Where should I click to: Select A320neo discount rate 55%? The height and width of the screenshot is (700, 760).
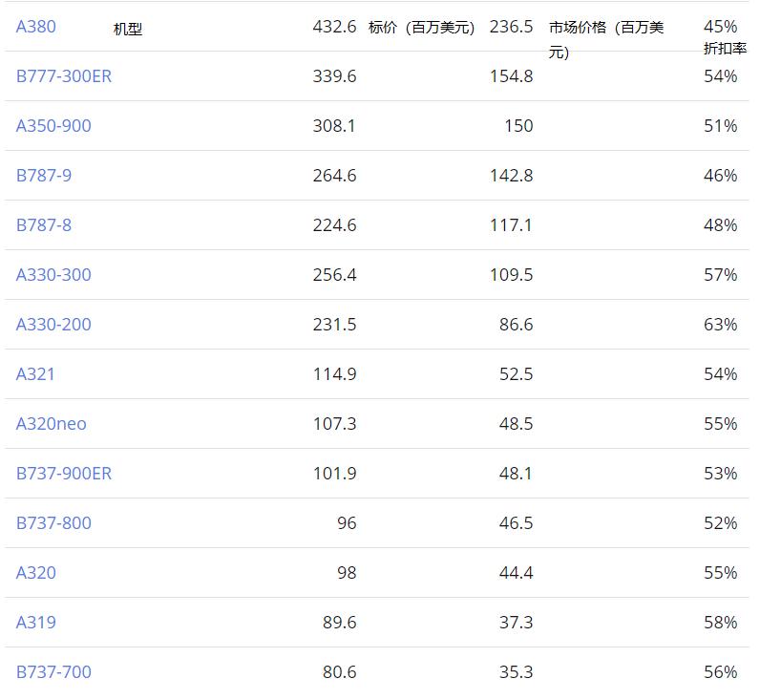click(720, 424)
